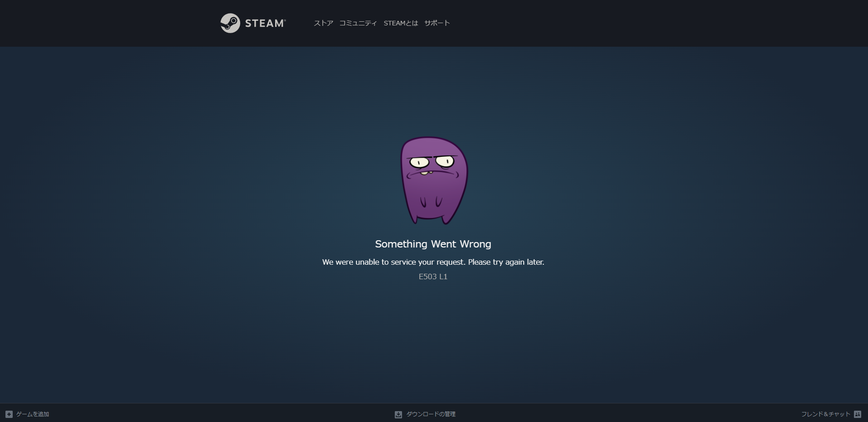Click the monster's small tooth
Image resolution: width=868 pixels, height=422 pixels.
(424, 173)
